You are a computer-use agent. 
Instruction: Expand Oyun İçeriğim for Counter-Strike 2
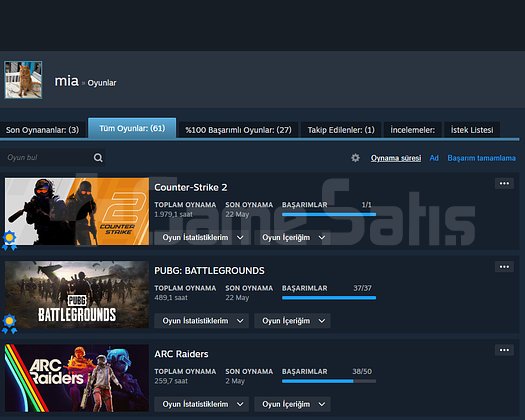point(293,237)
